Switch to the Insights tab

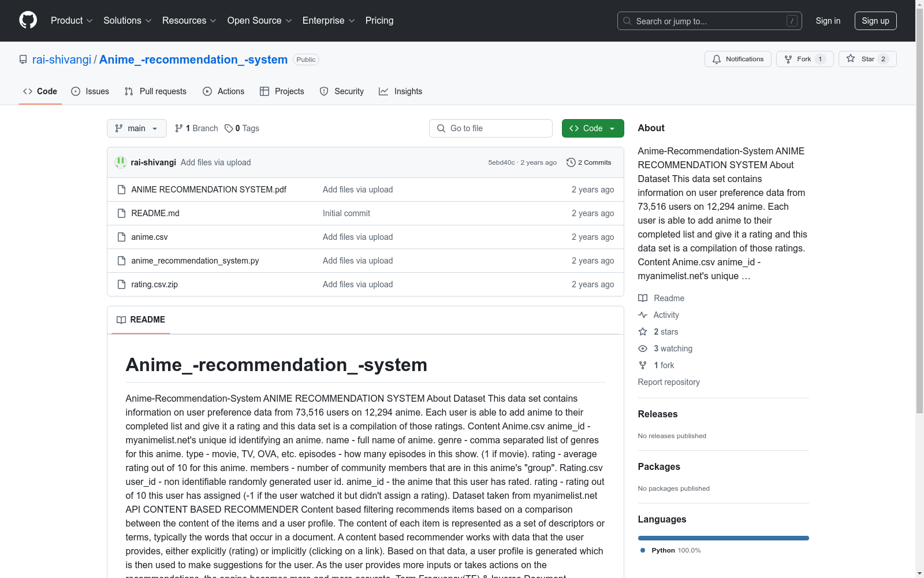pyautogui.click(x=400, y=91)
